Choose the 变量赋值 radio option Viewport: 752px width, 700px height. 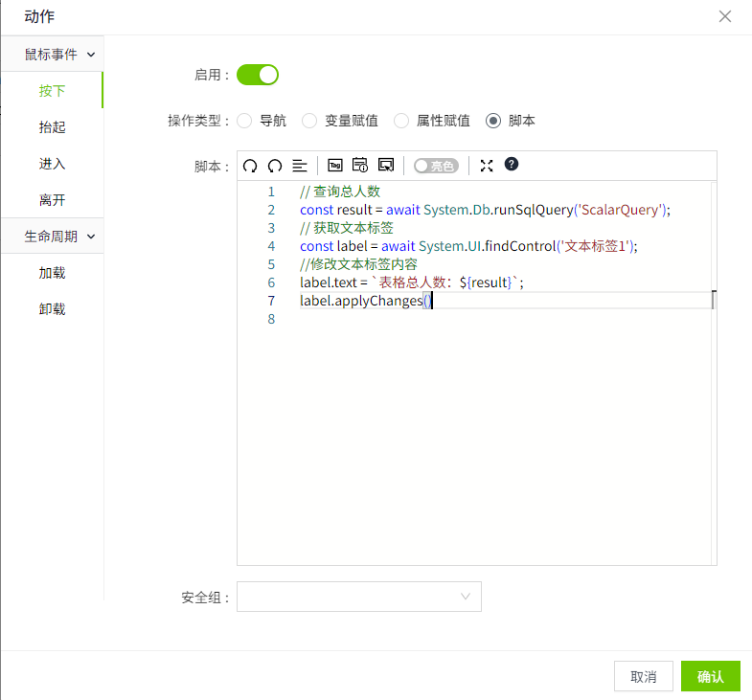coord(309,121)
